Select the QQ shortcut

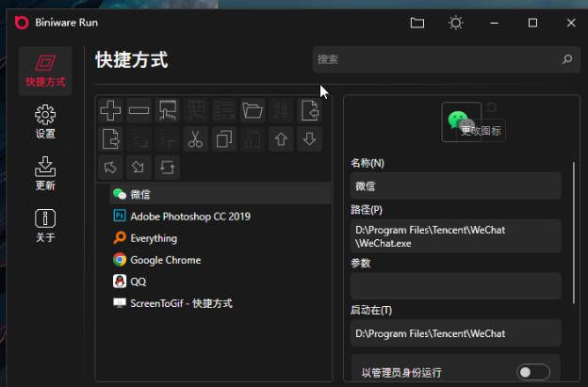(x=220, y=282)
